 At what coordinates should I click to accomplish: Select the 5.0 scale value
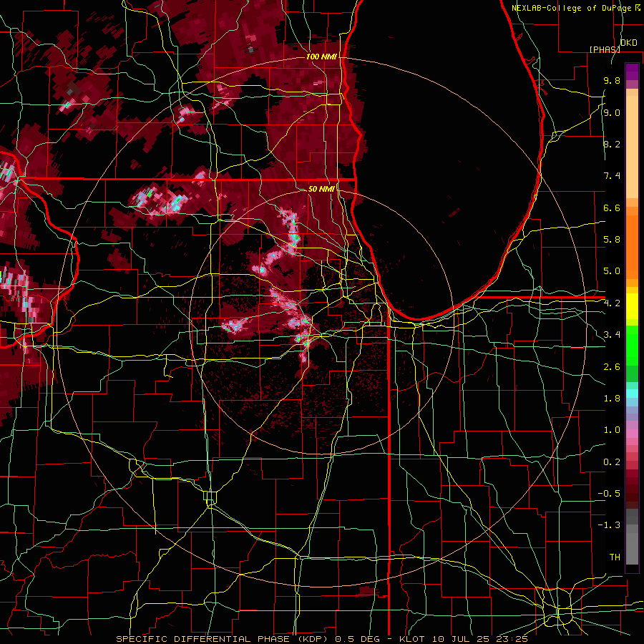click(612, 271)
